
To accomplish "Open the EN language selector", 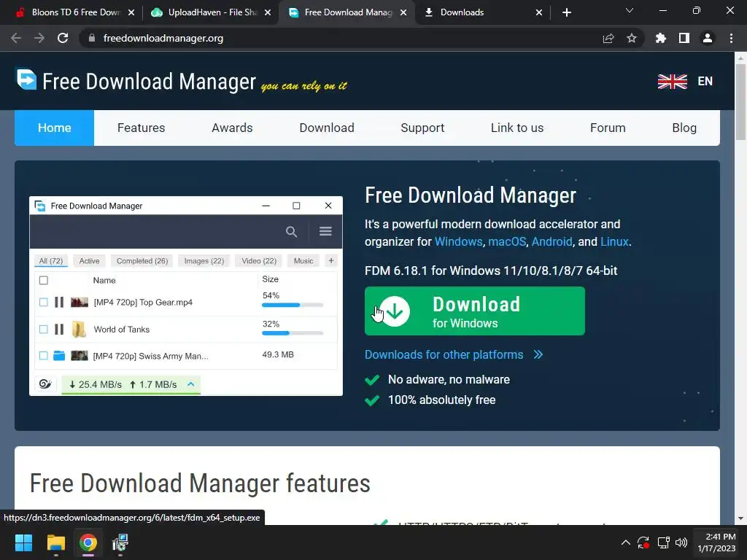I will coord(705,82).
